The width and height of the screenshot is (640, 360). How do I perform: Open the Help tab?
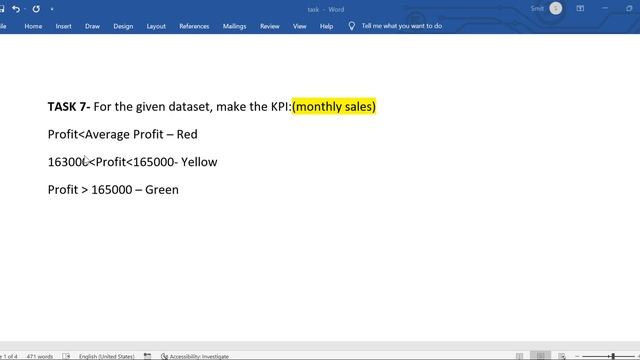click(326, 26)
